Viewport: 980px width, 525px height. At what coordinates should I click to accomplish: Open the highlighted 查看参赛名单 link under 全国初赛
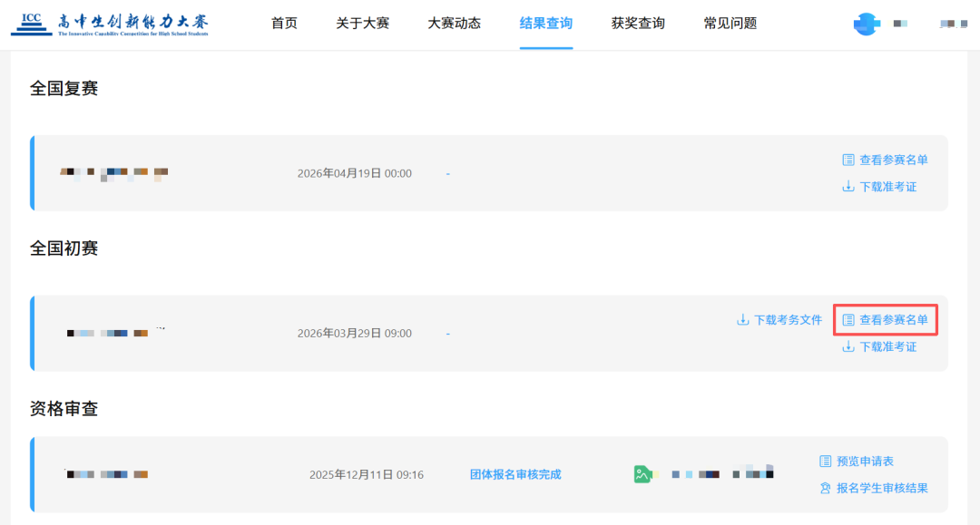point(893,320)
